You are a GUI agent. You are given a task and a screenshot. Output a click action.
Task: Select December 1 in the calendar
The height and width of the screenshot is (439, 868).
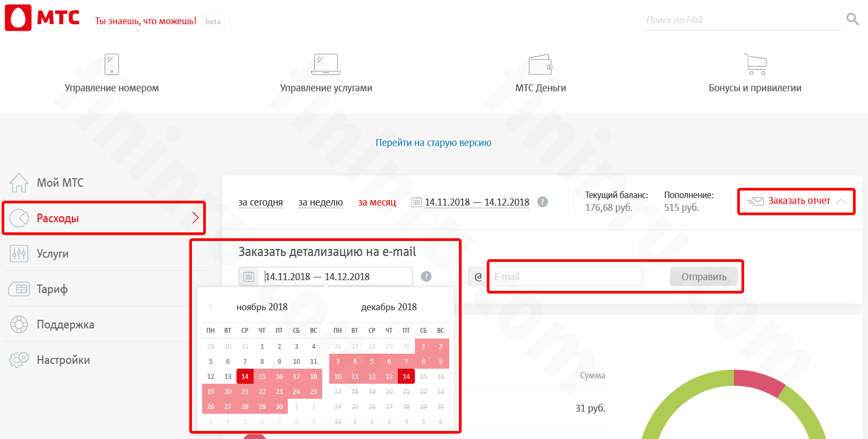coord(424,346)
